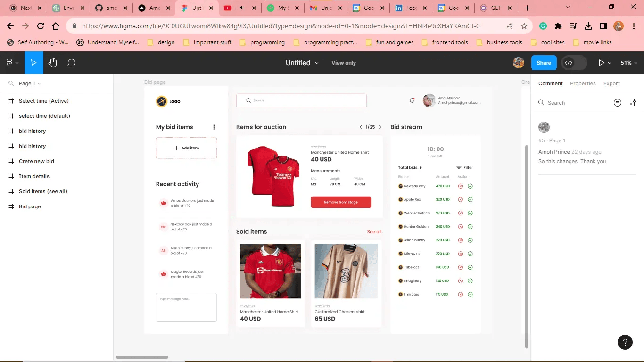Open the Figma main menu

point(12,63)
